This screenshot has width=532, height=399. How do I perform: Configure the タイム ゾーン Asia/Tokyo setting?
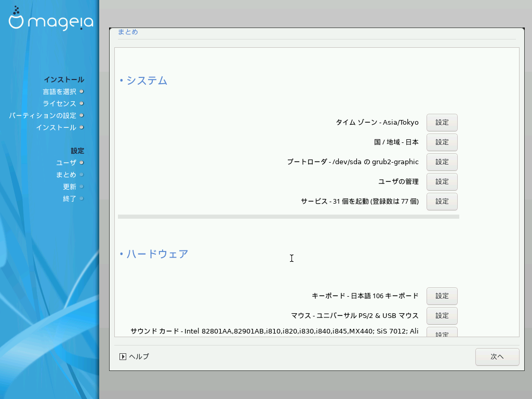[x=442, y=123]
